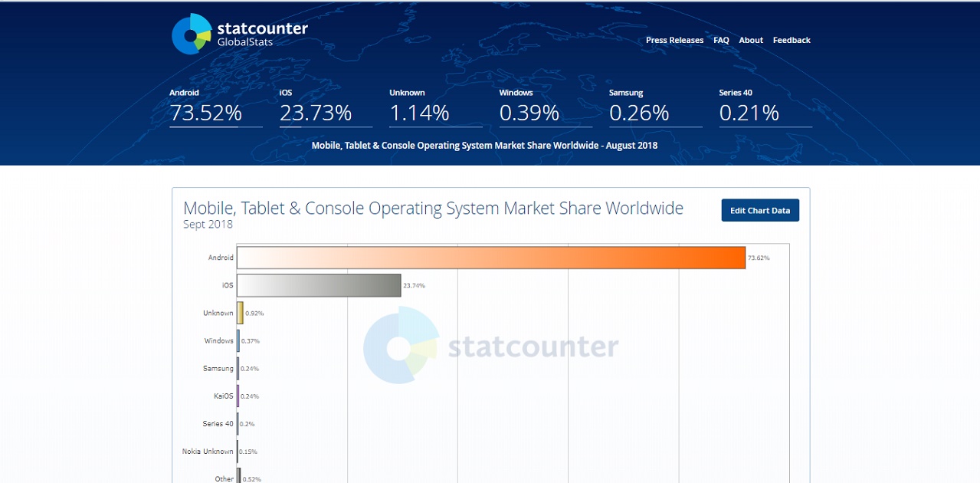The image size is (980, 483).
Task: Click the gray iOS bar in chart
Action: (x=319, y=285)
